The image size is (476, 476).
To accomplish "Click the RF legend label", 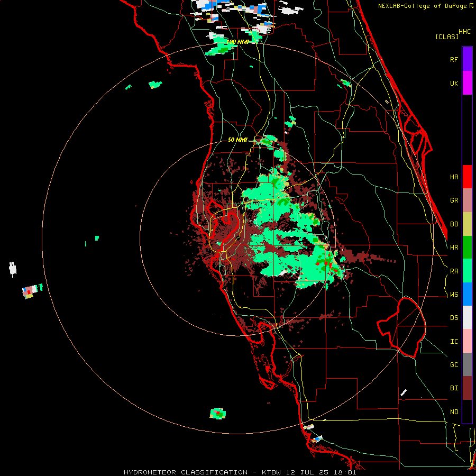I will tap(454, 59).
